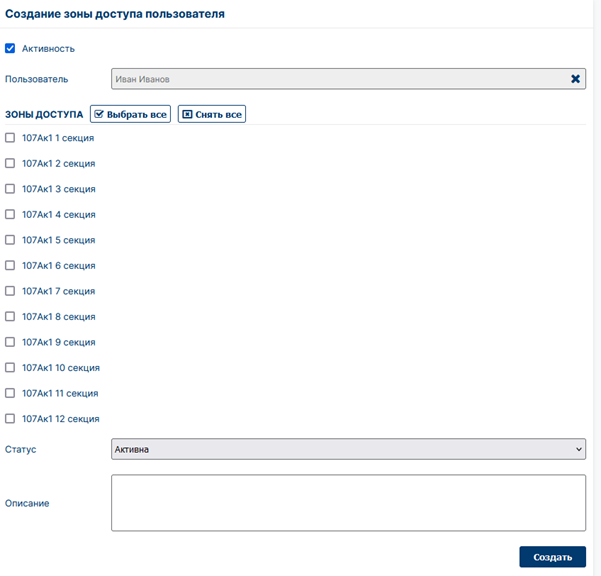Select the 107Ак1 2 секция checkbox

(x=10, y=163)
